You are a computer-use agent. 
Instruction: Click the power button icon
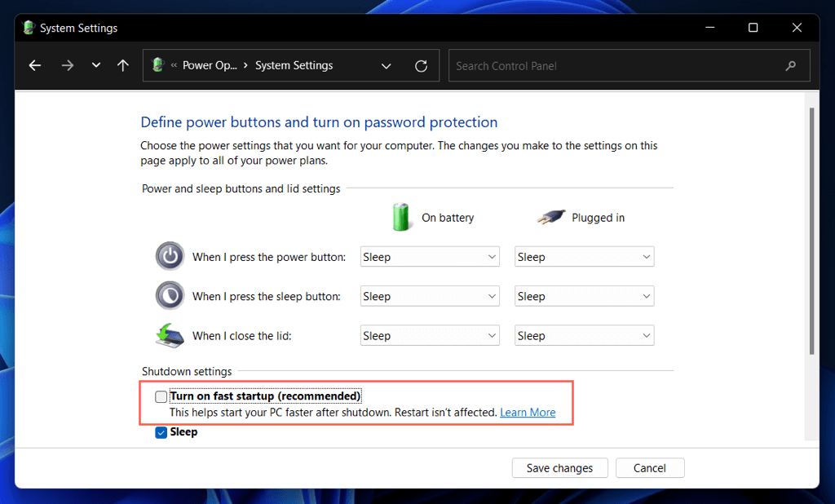tap(170, 256)
